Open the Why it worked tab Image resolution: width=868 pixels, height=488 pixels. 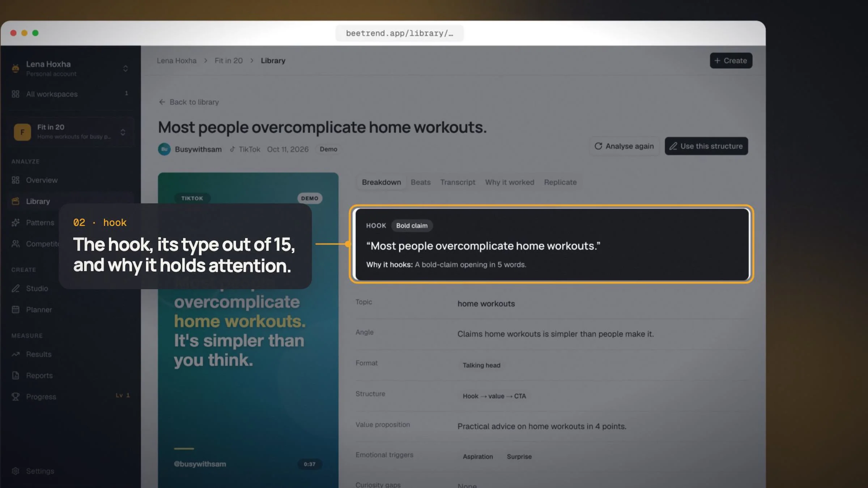tap(510, 182)
